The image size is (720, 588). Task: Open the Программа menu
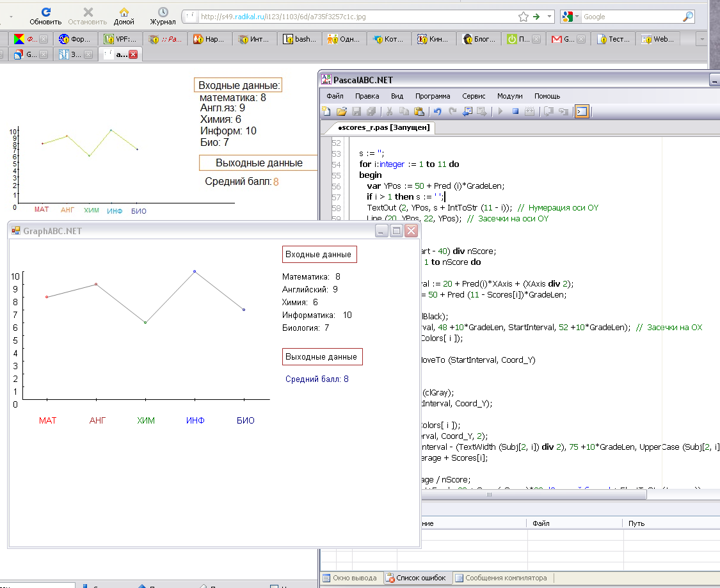[x=432, y=96]
